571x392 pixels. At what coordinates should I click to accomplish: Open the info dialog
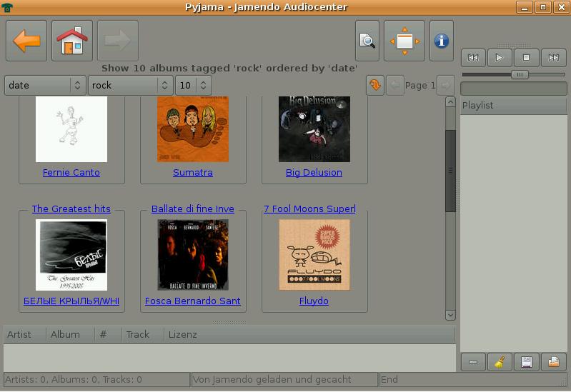tap(442, 41)
